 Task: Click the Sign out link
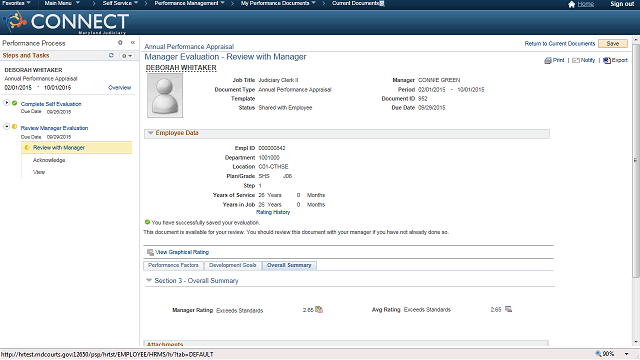point(622,4)
